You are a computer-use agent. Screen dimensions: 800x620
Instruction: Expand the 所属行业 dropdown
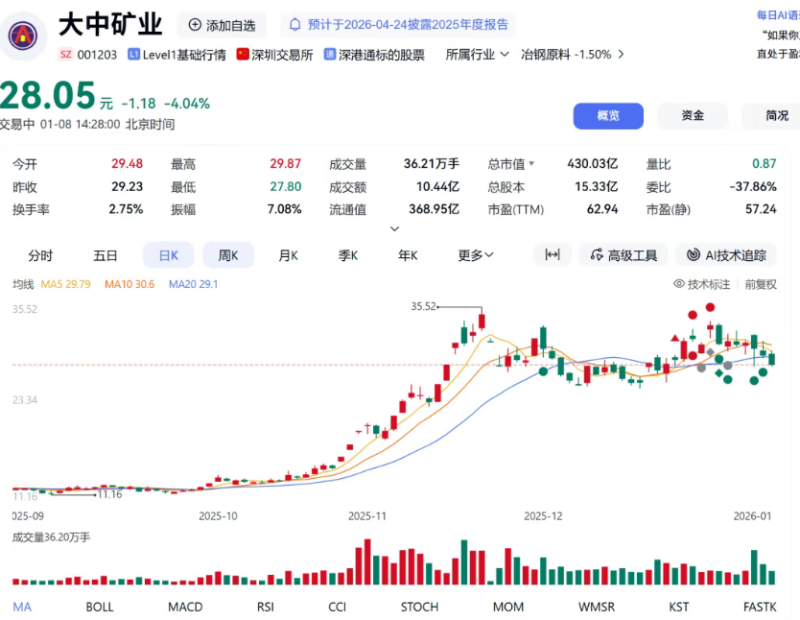click(477, 54)
